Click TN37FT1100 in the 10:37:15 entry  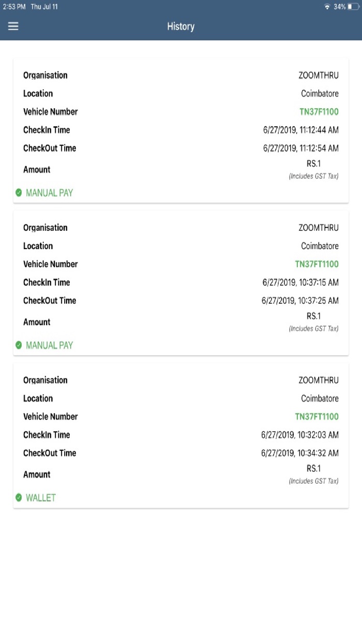point(316,264)
